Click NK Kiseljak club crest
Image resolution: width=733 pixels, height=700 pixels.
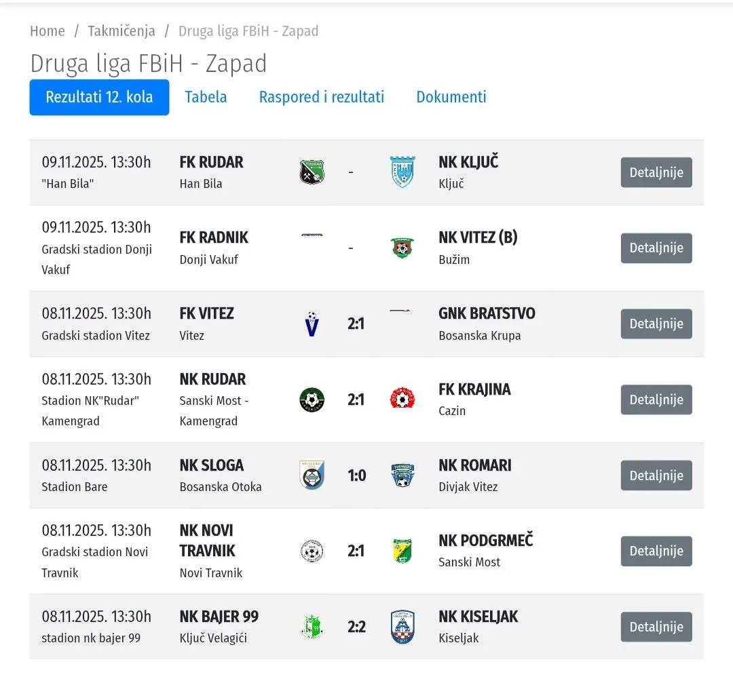coord(402,627)
